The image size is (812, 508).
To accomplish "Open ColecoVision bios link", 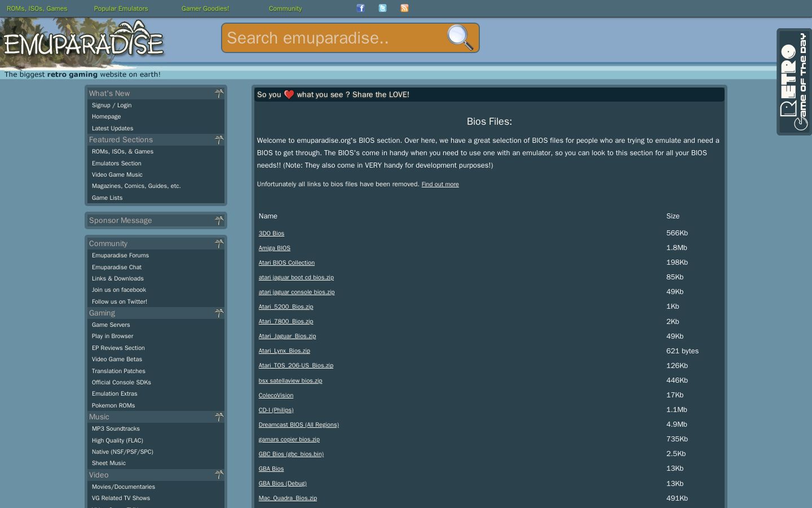I will pyautogui.click(x=276, y=395).
